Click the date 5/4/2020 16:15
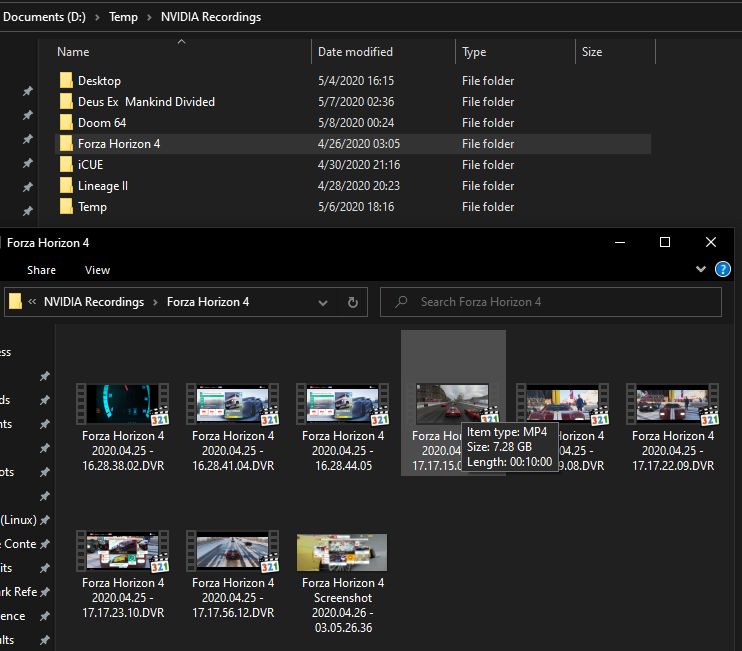The width and height of the screenshot is (742, 651). tap(356, 81)
